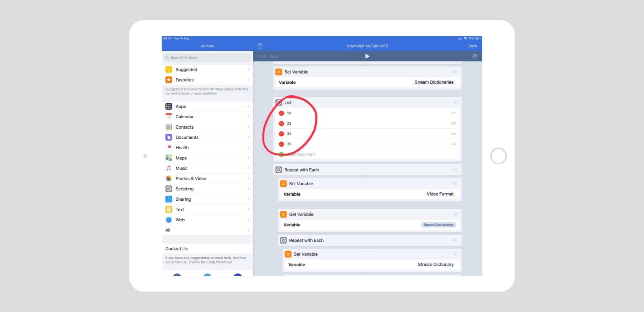Click the Calendar icon in Actions list
644x312 pixels.
click(169, 117)
